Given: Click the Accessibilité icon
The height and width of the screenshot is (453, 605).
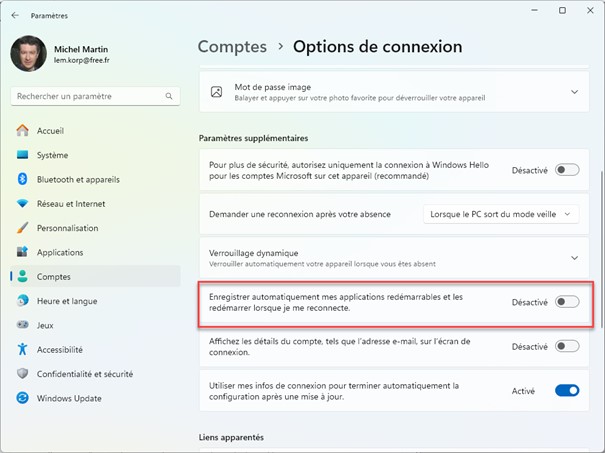Looking at the screenshot, I should (22, 349).
